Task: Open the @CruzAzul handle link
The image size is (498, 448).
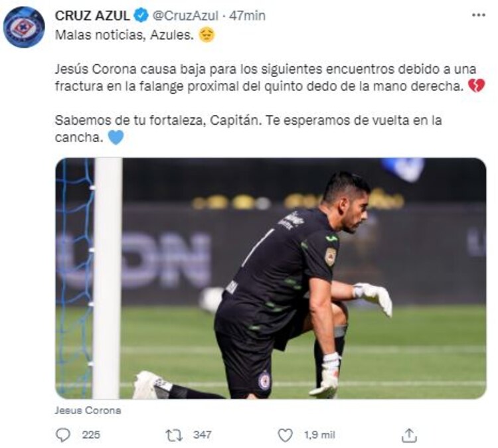Action: pos(185,15)
